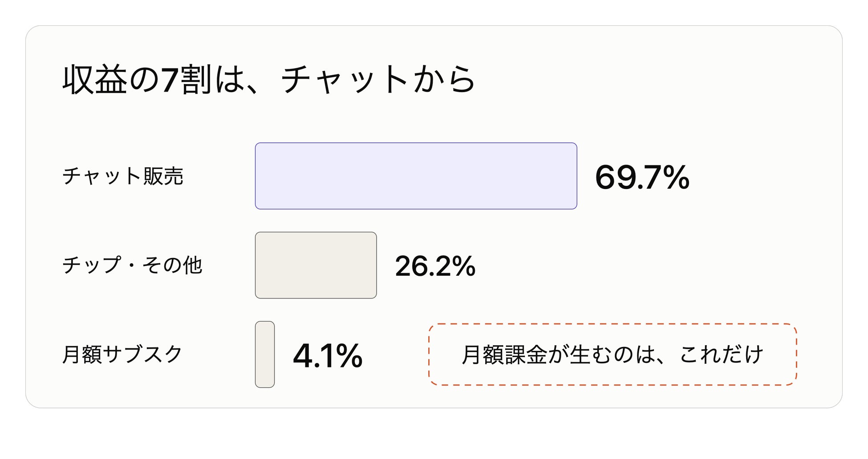Click the title 収益の7割は、チャットから

(269, 80)
